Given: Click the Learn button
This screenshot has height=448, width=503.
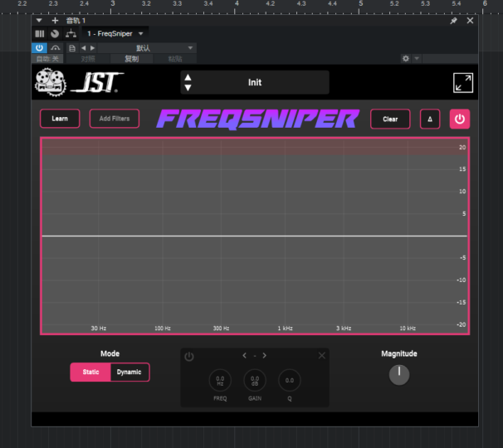Looking at the screenshot, I should (60, 119).
